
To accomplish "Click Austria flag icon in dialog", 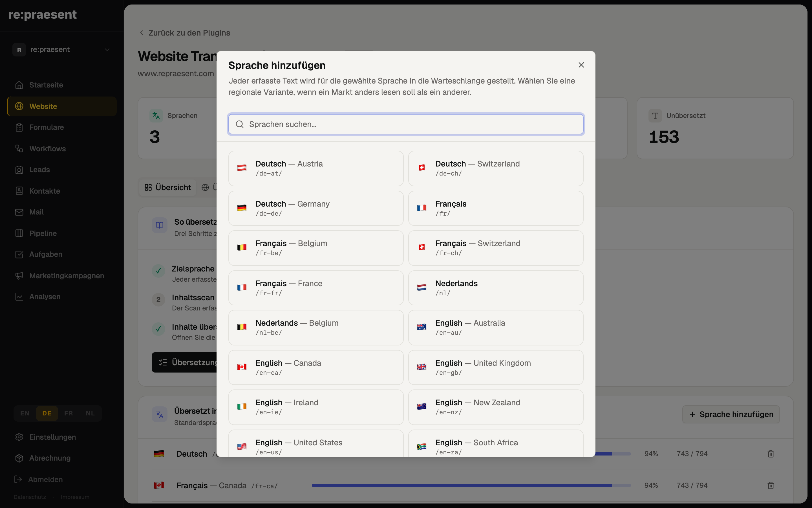I will pyautogui.click(x=242, y=168).
